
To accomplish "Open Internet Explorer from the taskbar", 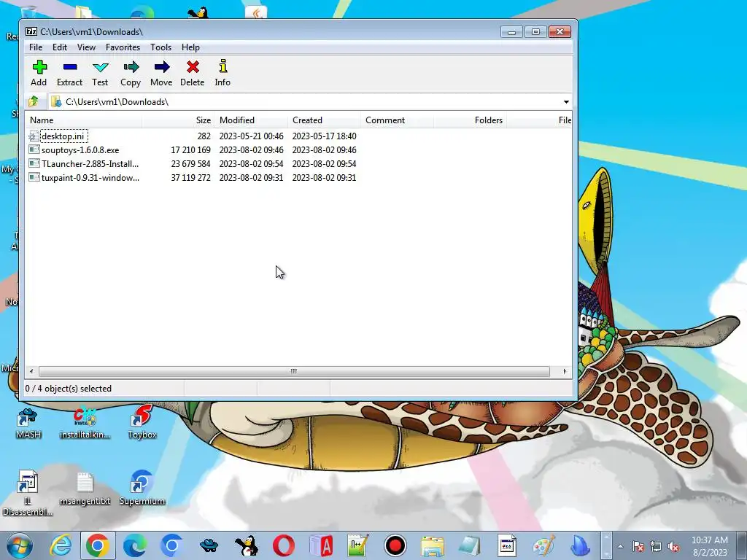I will pos(61,545).
